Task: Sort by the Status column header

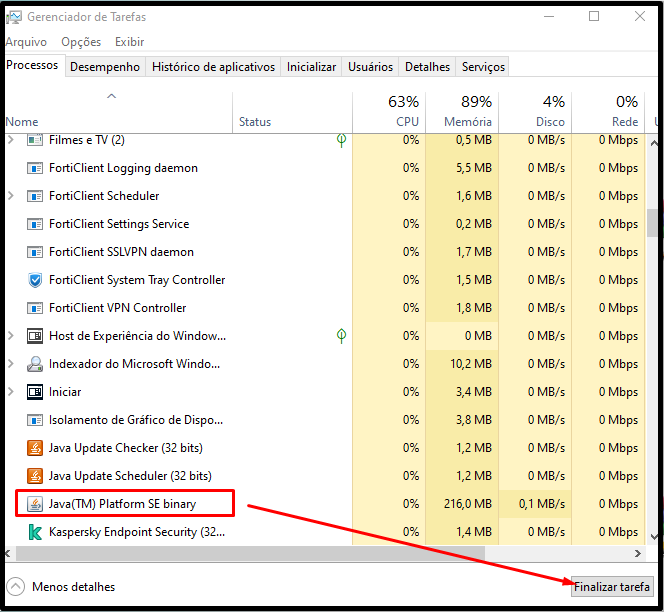Action: click(292, 112)
